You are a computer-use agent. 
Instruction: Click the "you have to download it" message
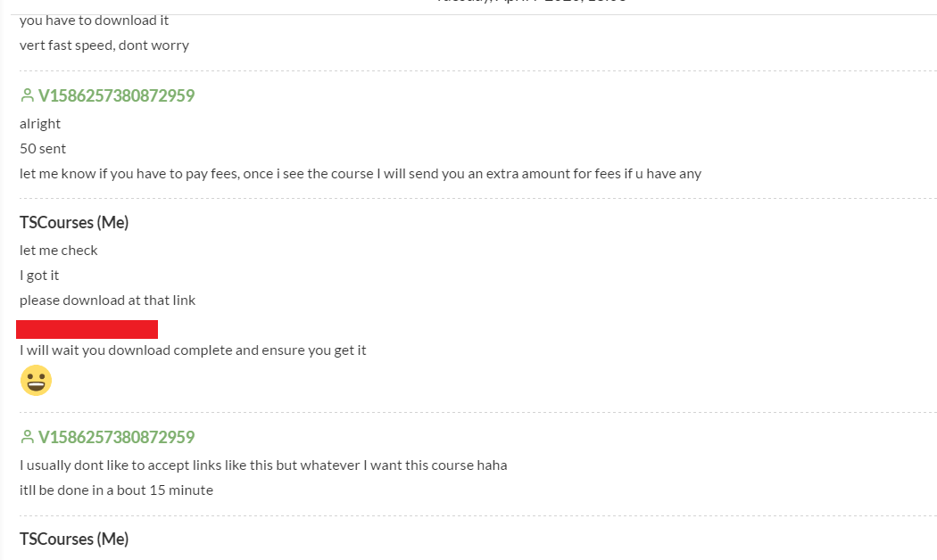94,20
